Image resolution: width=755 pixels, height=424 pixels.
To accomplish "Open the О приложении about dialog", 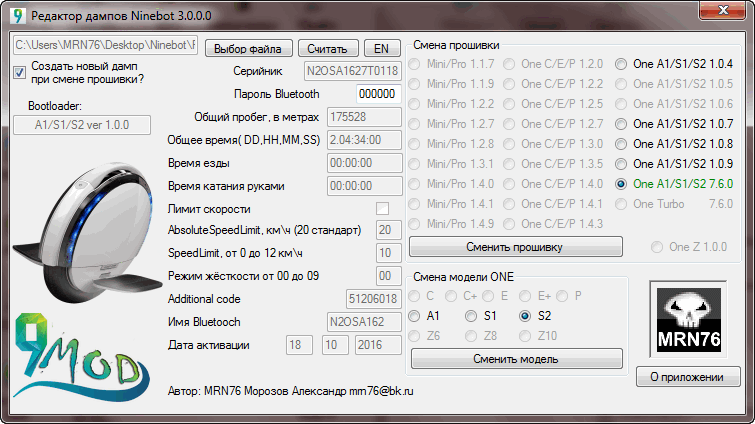I will tap(687, 377).
